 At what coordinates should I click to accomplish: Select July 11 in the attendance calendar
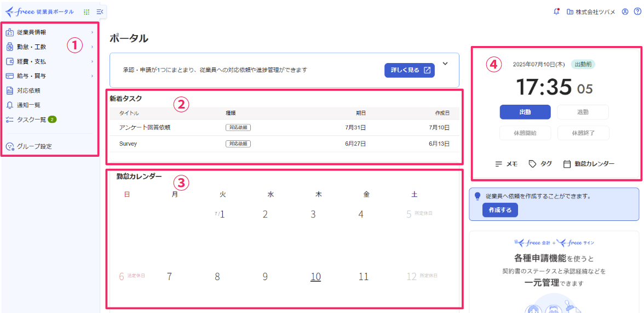[364, 276]
